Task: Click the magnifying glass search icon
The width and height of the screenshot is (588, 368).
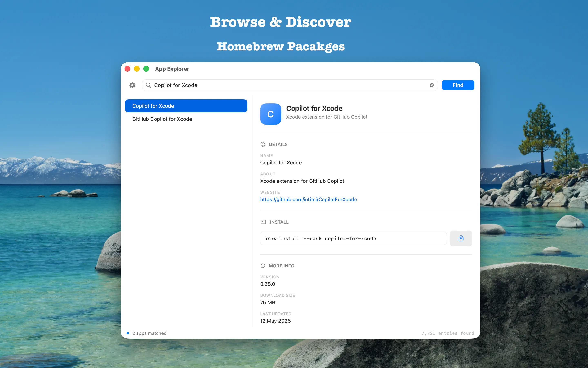Action: coord(148,85)
